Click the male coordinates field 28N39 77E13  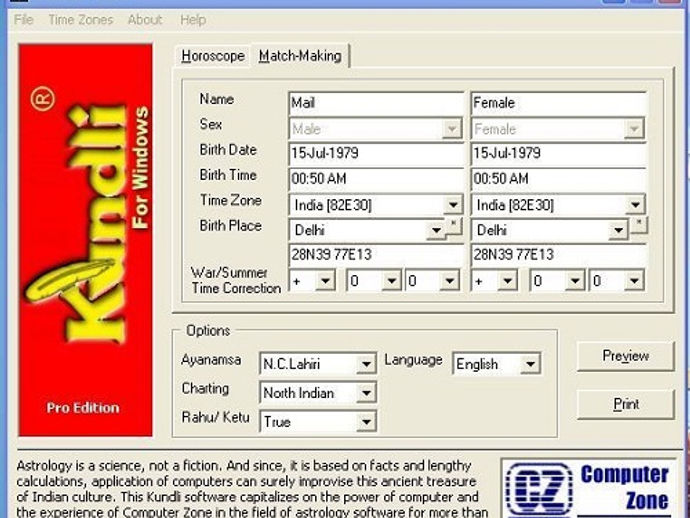click(376, 255)
